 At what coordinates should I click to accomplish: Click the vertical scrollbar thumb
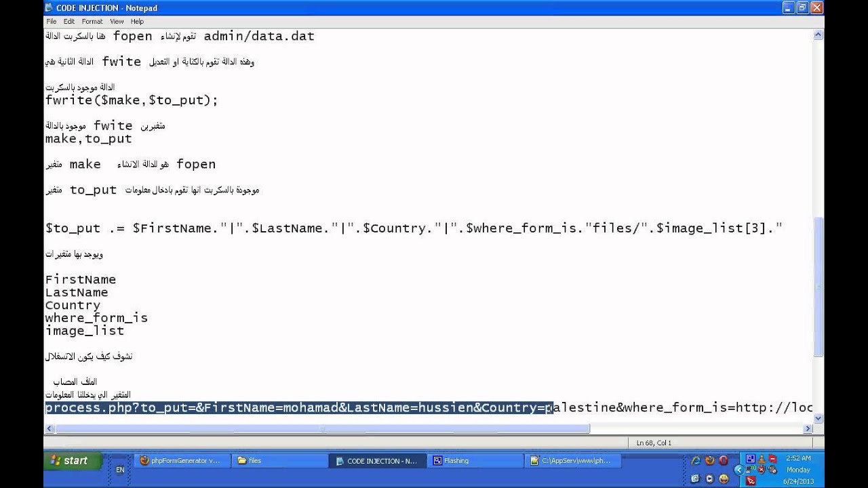click(x=818, y=287)
